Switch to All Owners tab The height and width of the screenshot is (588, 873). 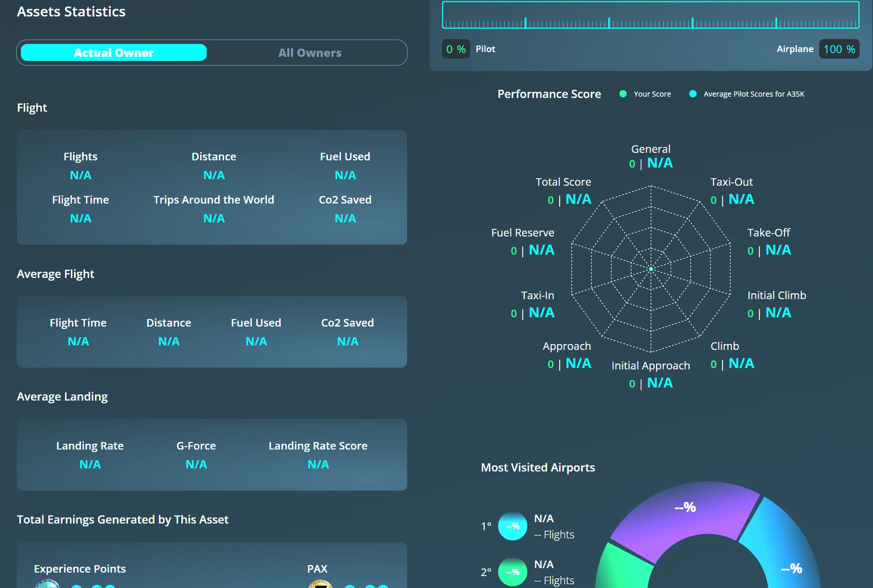pyautogui.click(x=309, y=53)
